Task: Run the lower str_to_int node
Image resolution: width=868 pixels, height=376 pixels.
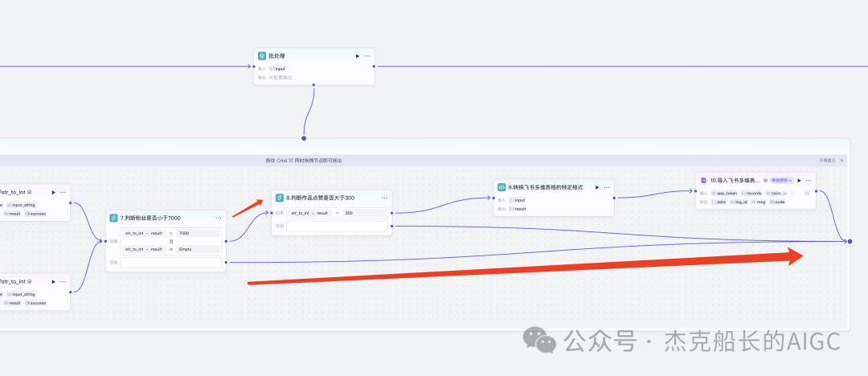Action: click(x=54, y=281)
